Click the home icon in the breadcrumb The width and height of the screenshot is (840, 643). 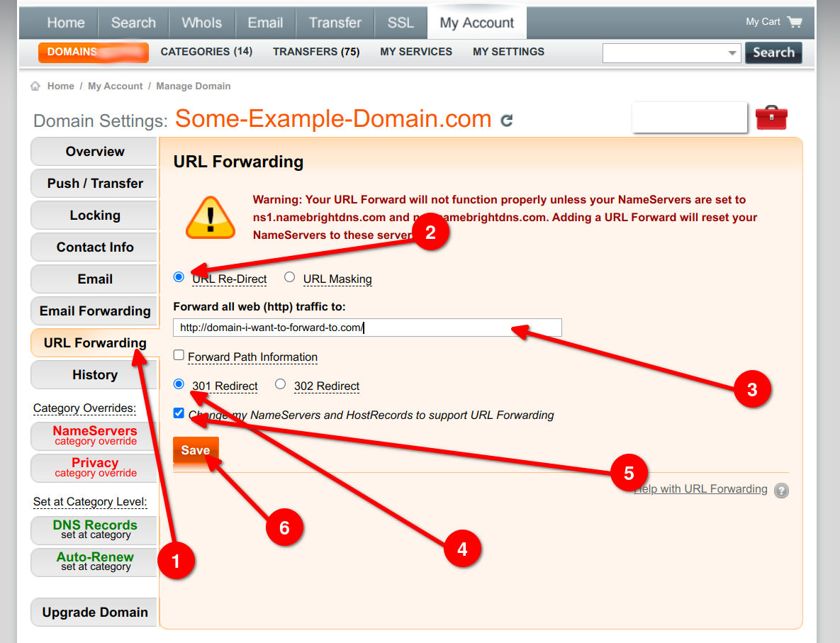(x=35, y=86)
